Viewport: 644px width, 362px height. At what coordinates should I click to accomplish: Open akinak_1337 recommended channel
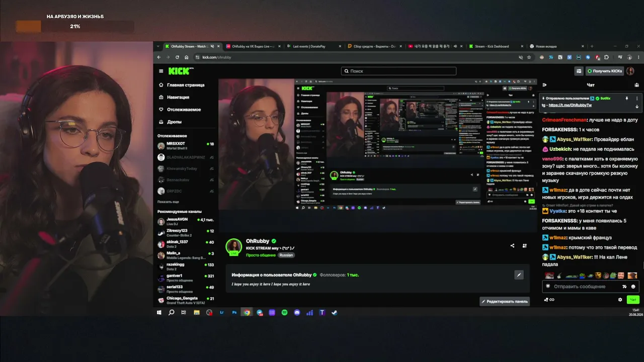coord(186,244)
